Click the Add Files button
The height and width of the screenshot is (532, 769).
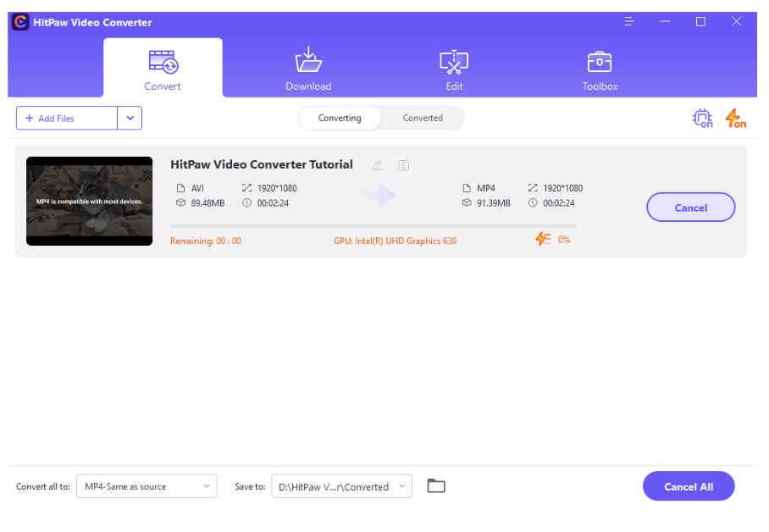coord(67,119)
